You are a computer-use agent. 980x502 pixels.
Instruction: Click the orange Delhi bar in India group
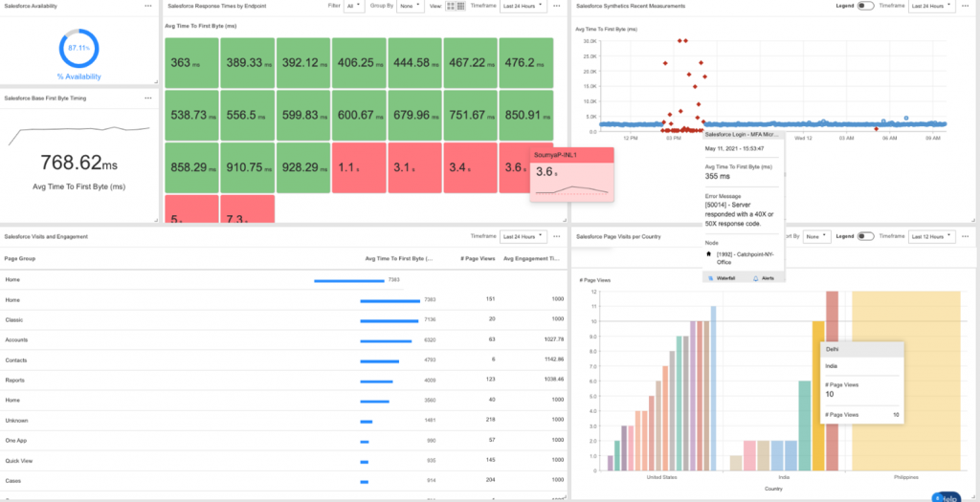tap(818, 396)
